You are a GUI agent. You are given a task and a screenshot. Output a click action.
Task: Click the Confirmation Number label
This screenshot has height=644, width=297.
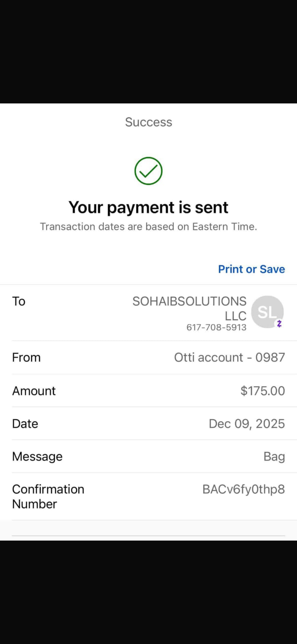(48, 496)
